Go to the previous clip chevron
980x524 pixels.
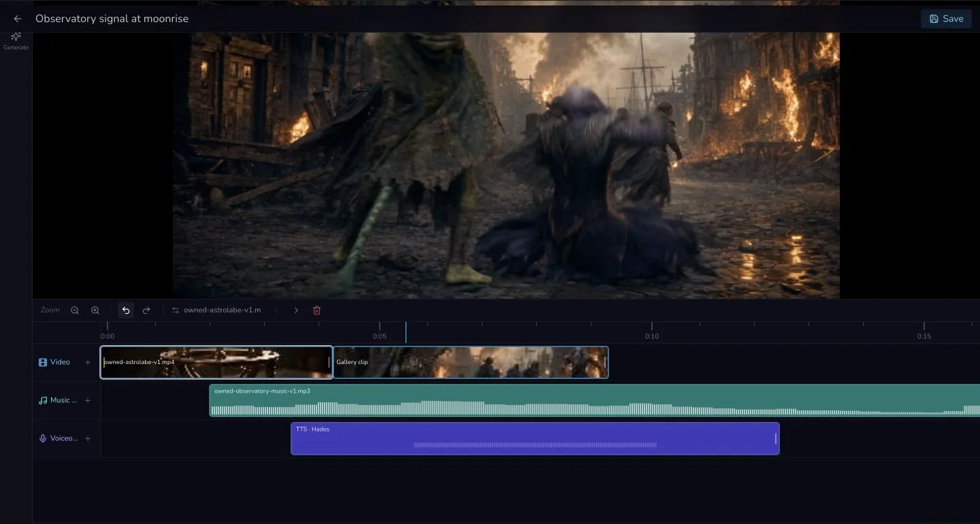point(276,310)
